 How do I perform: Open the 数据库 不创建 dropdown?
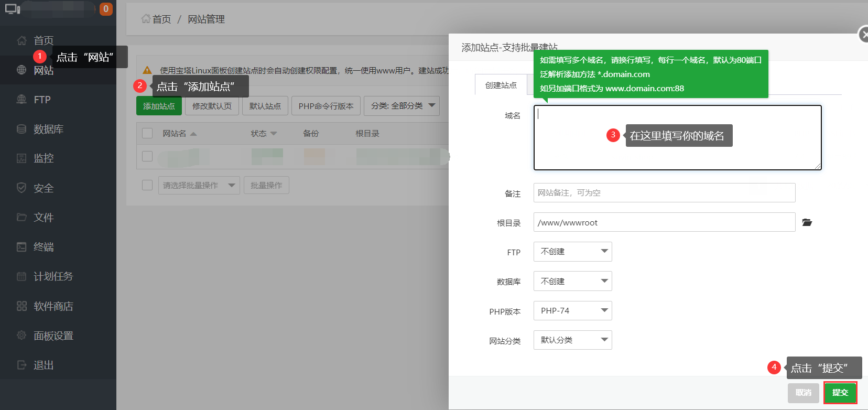[573, 281]
